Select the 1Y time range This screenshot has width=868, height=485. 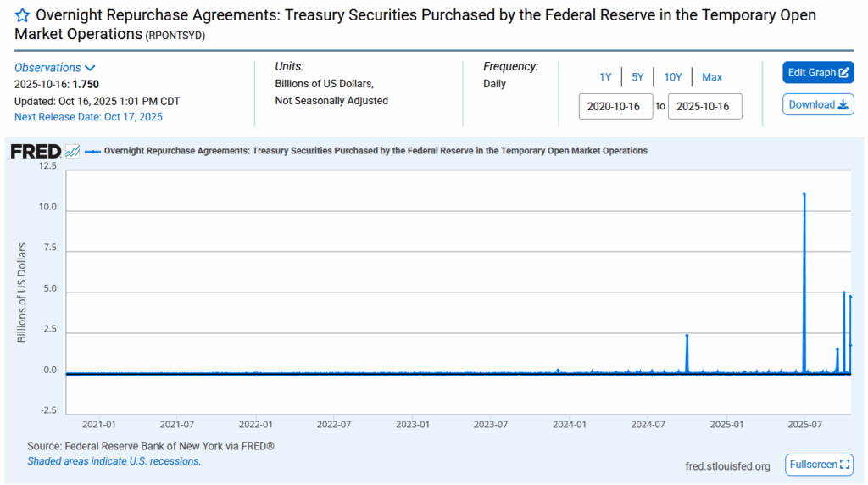[x=605, y=77]
